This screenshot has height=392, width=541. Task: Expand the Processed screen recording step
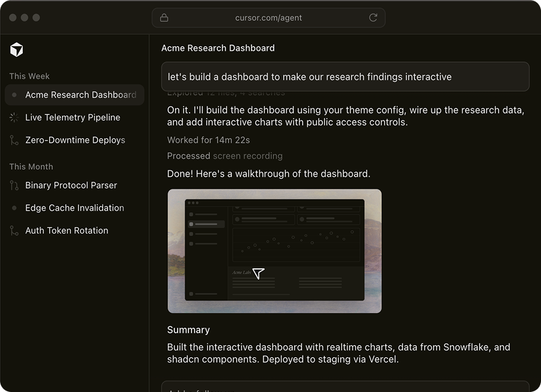(x=225, y=156)
